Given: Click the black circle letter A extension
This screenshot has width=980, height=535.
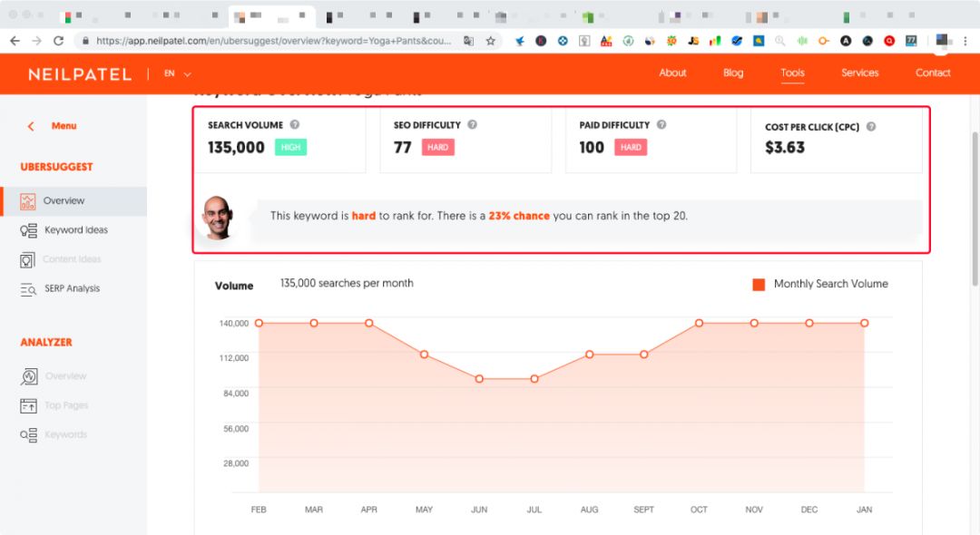Looking at the screenshot, I should 846,41.
